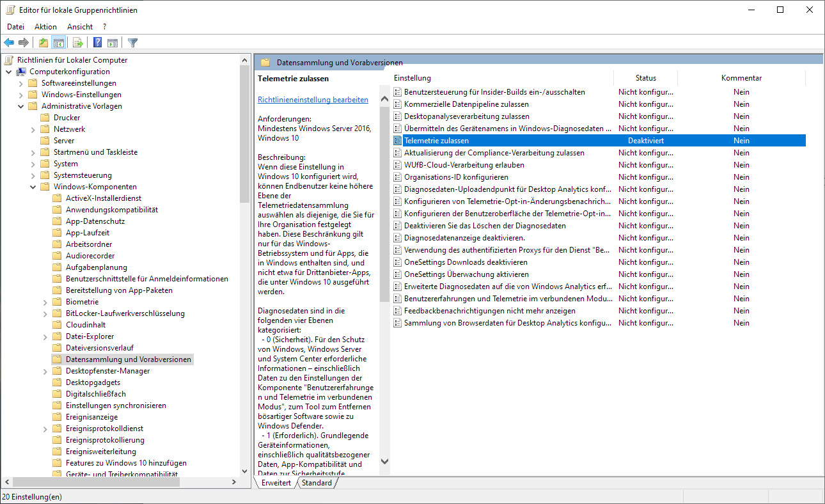
Task: Click the folder icon beside Drucker
Action: [x=45, y=118]
